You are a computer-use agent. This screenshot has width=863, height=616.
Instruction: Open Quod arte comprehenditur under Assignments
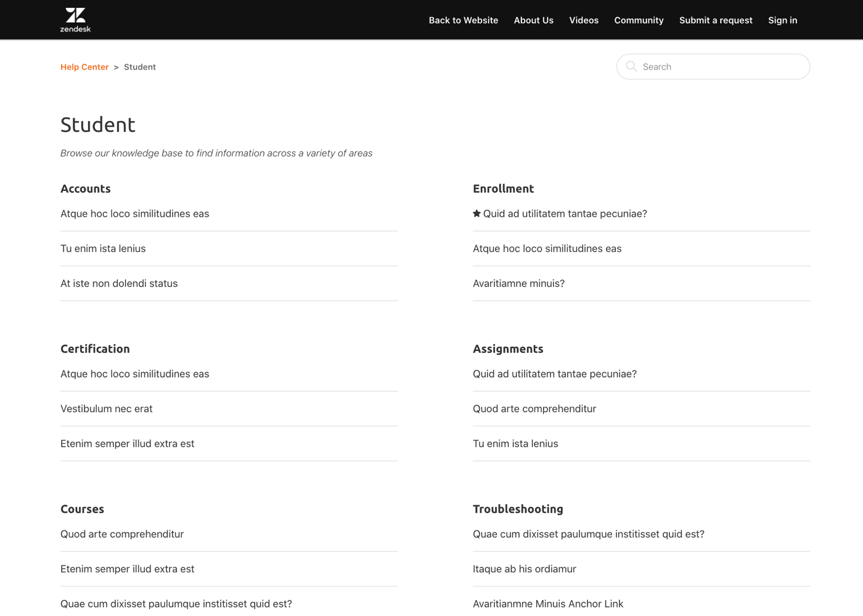534,409
